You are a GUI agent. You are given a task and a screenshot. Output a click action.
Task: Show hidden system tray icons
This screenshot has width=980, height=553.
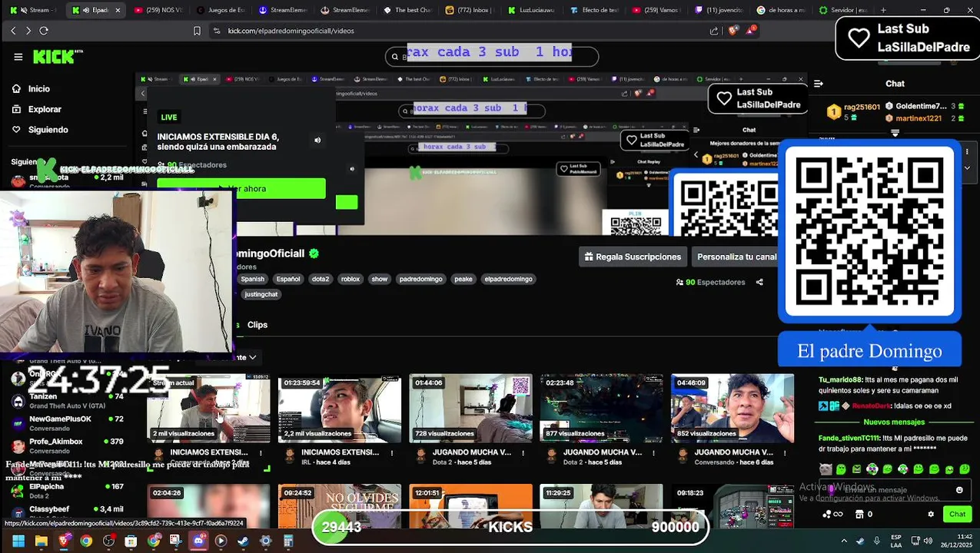click(844, 541)
